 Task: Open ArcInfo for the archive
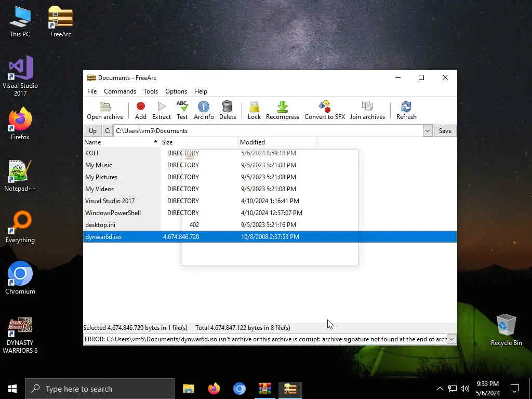coord(204,110)
